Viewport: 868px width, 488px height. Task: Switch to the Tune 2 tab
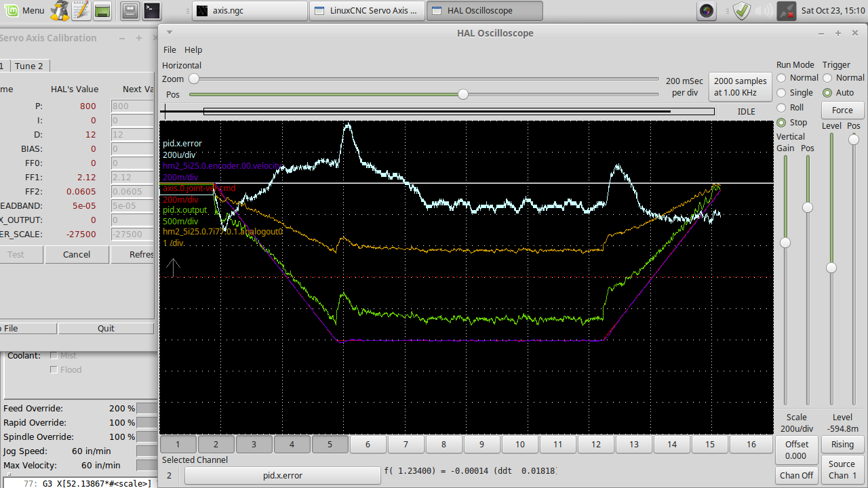point(29,66)
